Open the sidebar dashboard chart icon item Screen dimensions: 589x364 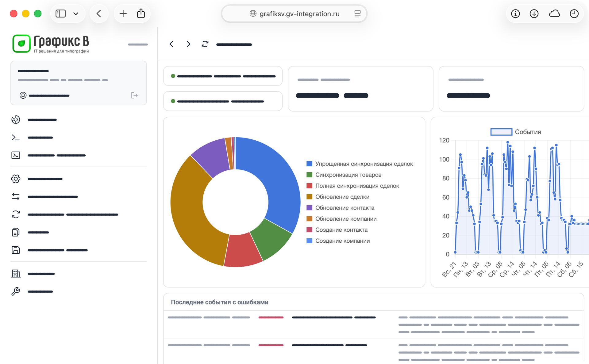click(x=16, y=119)
